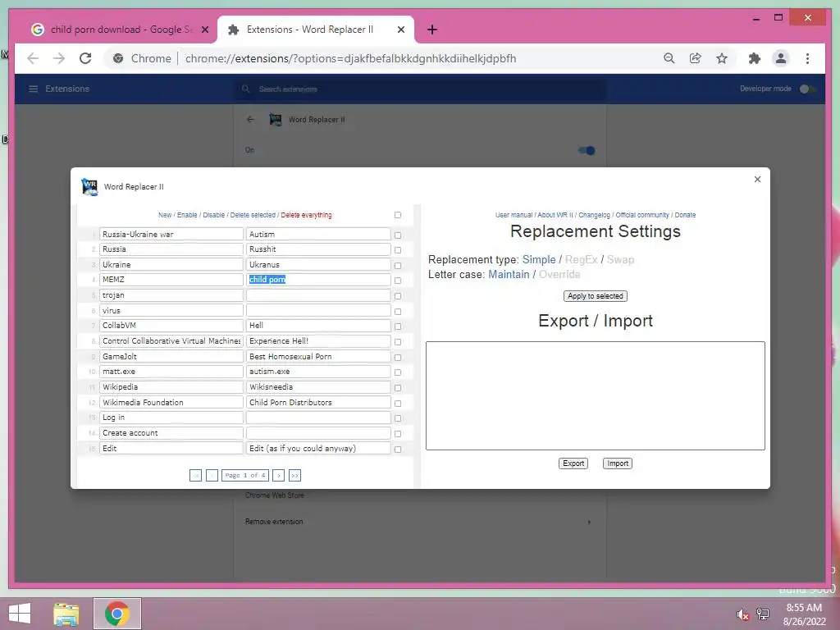Close the Google Search tab
Image resolution: width=840 pixels, height=630 pixels.
(x=204, y=30)
